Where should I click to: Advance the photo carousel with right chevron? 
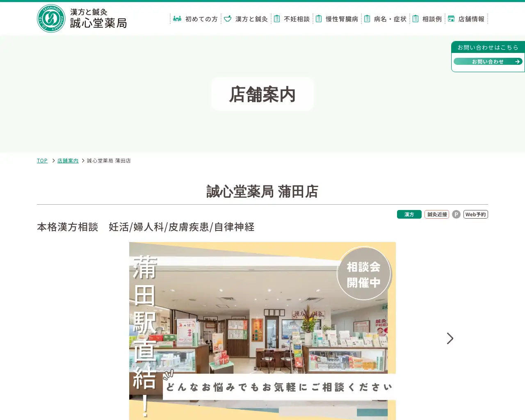[450, 338]
